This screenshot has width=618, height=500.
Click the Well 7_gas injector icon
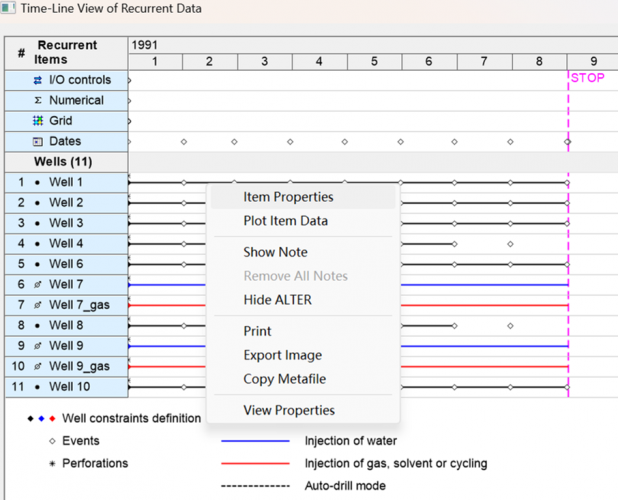(38, 305)
